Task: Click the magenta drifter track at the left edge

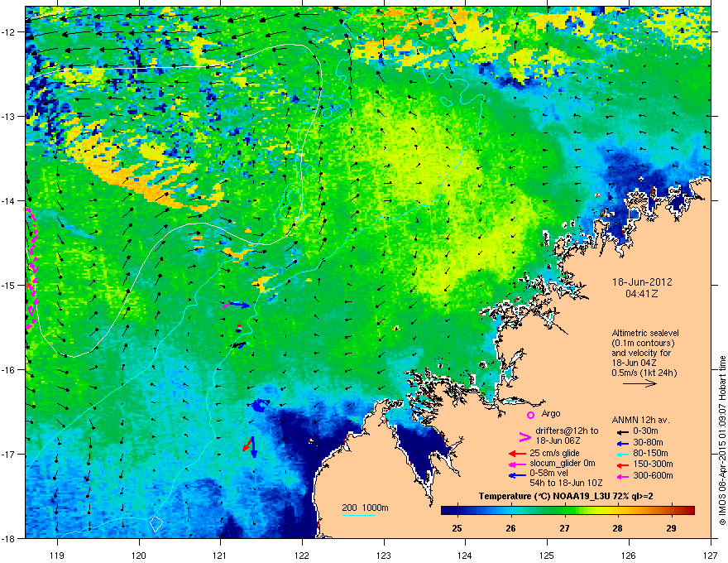Action: click(x=31, y=269)
